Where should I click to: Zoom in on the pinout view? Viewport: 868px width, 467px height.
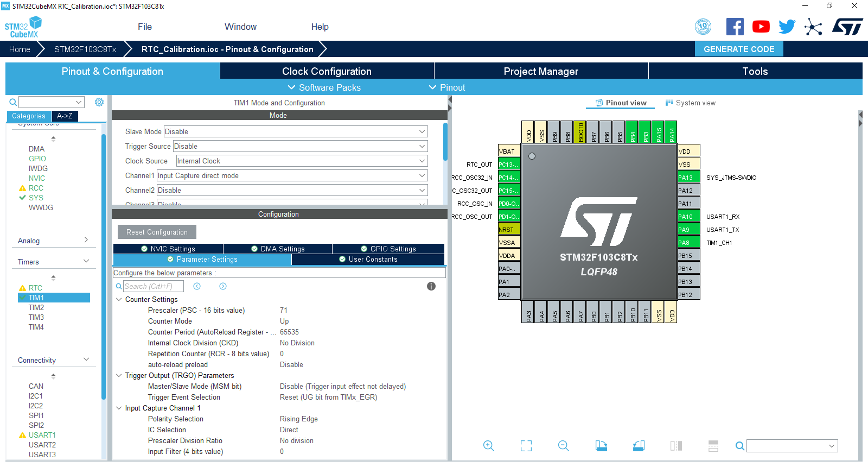pyautogui.click(x=489, y=446)
